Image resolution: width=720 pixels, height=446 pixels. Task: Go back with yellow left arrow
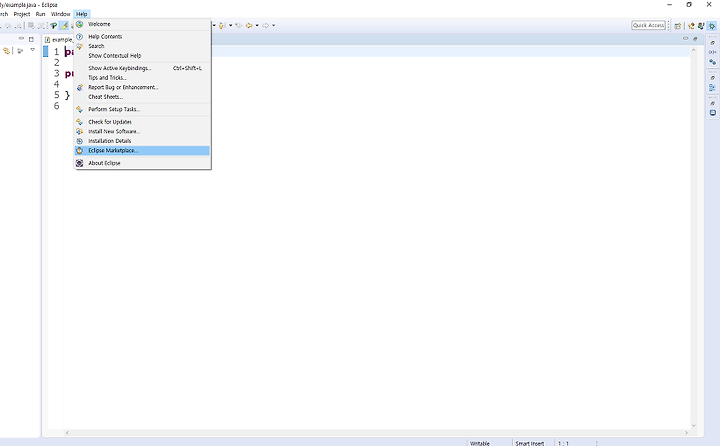pyautogui.click(x=249, y=26)
